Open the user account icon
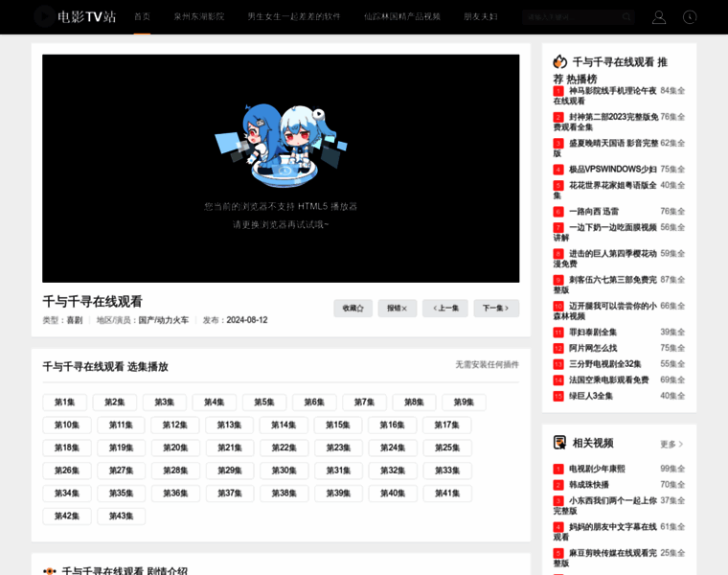Screen dimensions: 728x575 659,17
